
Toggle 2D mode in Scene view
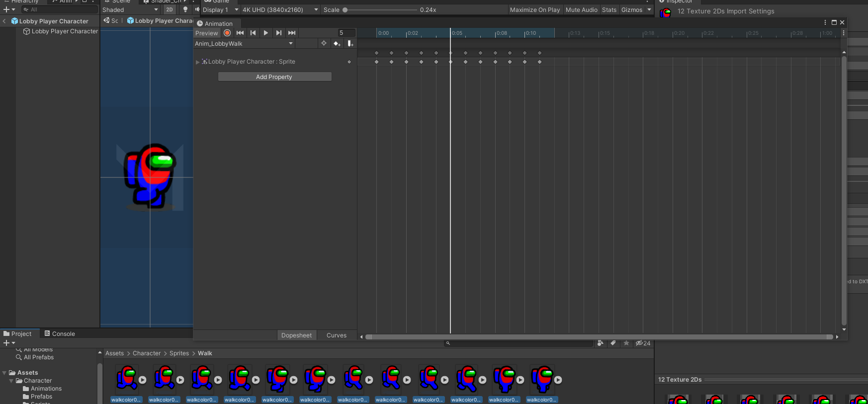[x=170, y=9]
